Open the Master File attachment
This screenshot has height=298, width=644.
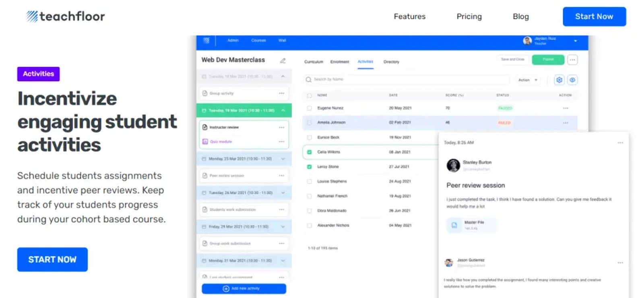coord(471,225)
